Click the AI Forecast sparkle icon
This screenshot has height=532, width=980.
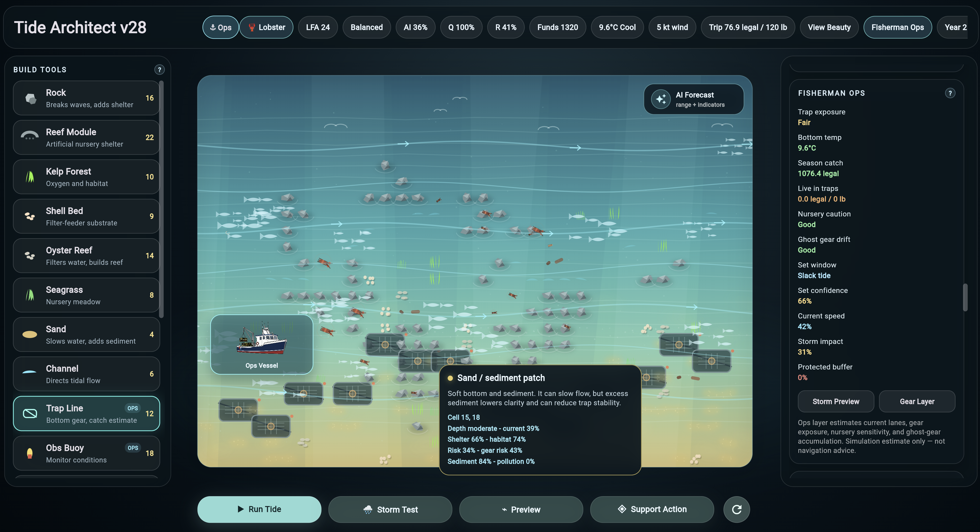coord(661,99)
